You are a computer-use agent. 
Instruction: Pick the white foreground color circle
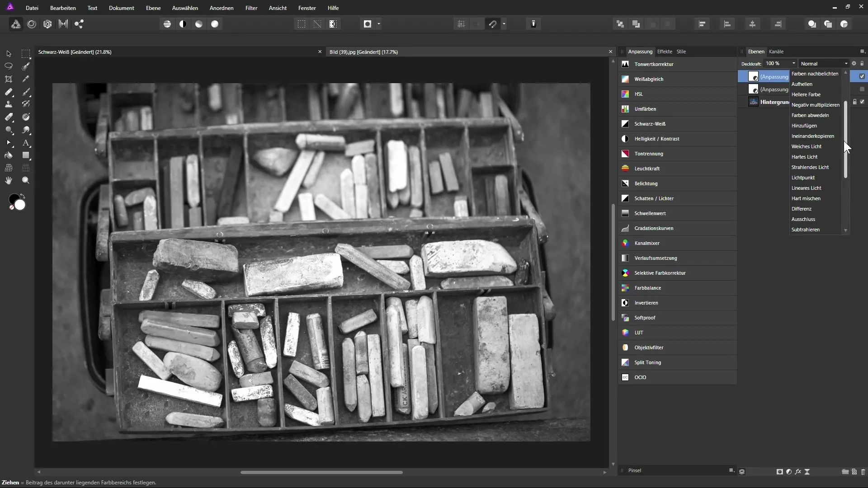click(x=20, y=205)
